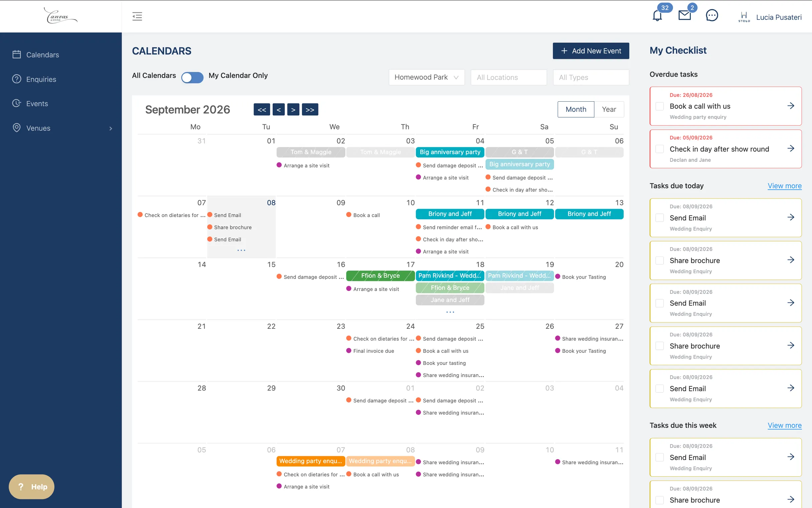The height and width of the screenshot is (508, 812).
Task: Tick checkbox of first Share brochure due today
Action: (x=659, y=261)
